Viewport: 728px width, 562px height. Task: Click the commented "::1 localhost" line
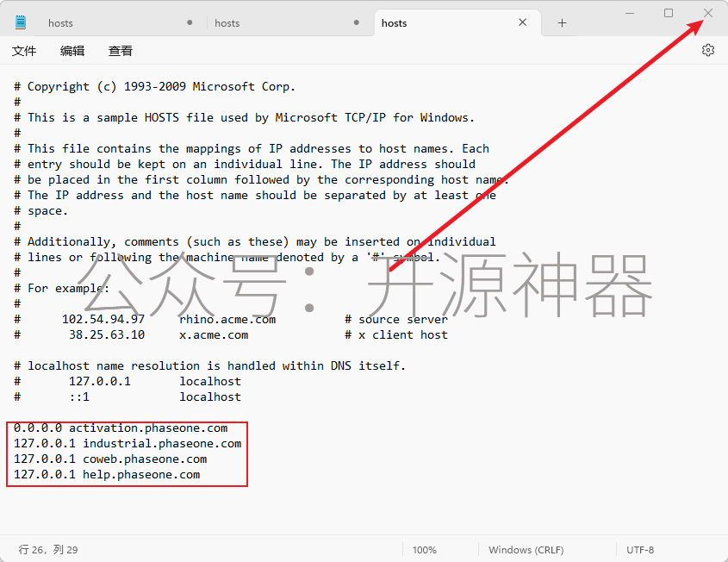coord(128,397)
